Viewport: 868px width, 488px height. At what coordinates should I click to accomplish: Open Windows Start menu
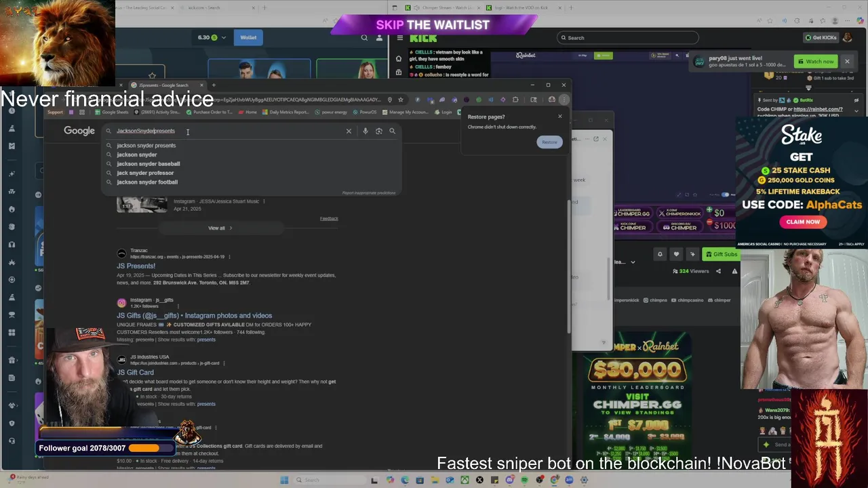tap(284, 480)
